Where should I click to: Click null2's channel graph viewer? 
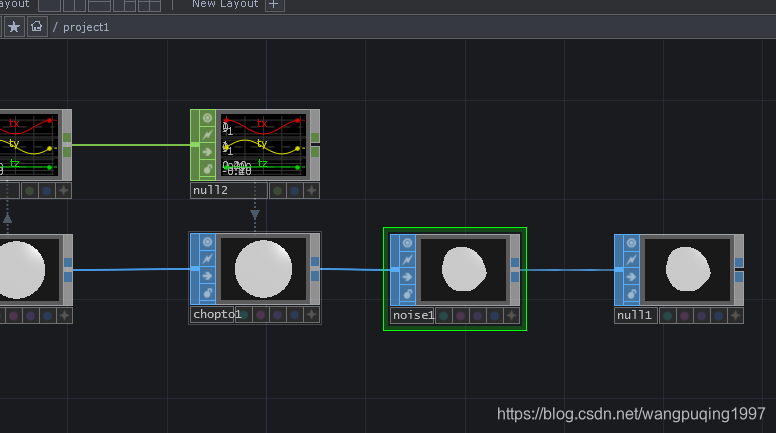point(263,145)
